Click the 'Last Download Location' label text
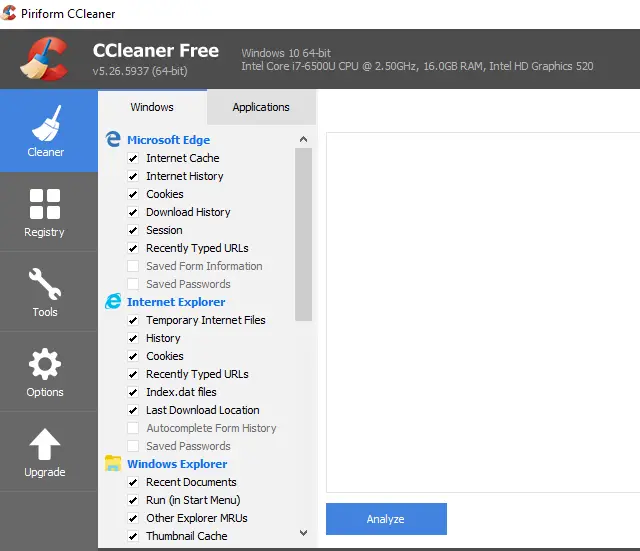The image size is (640, 551). [203, 410]
